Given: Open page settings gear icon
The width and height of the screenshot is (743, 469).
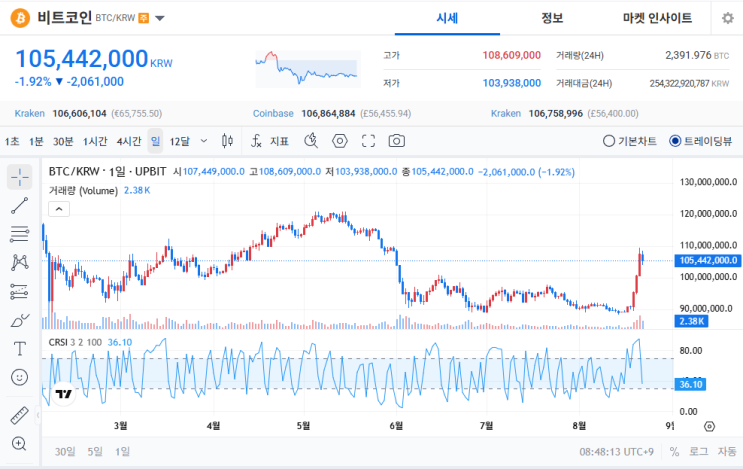Looking at the screenshot, I should pyautogui.click(x=727, y=18).
